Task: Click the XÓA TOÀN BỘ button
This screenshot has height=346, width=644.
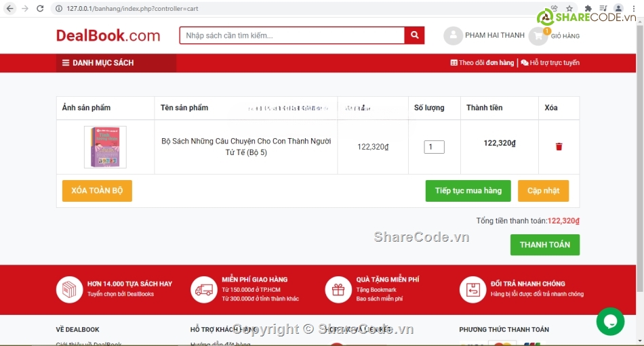Action: tap(97, 191)
